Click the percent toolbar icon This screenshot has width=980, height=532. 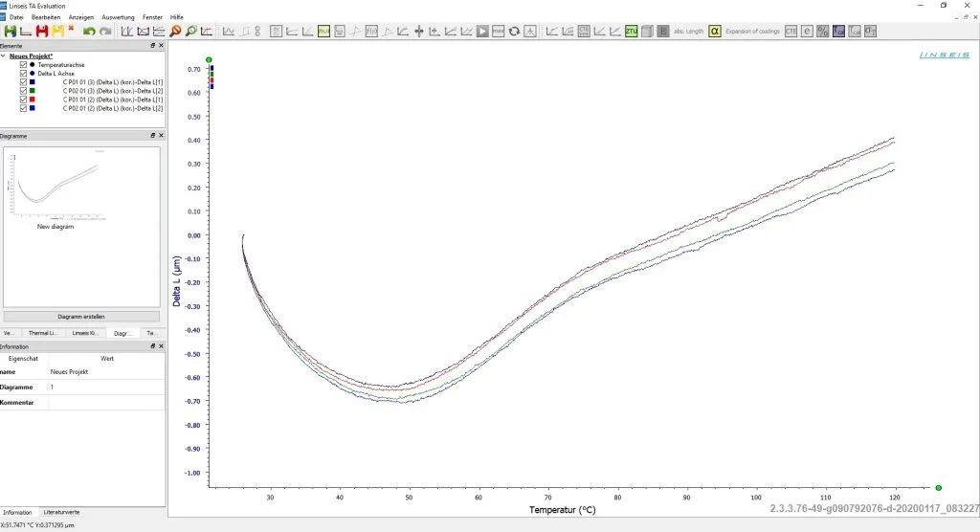coord(822,32)
